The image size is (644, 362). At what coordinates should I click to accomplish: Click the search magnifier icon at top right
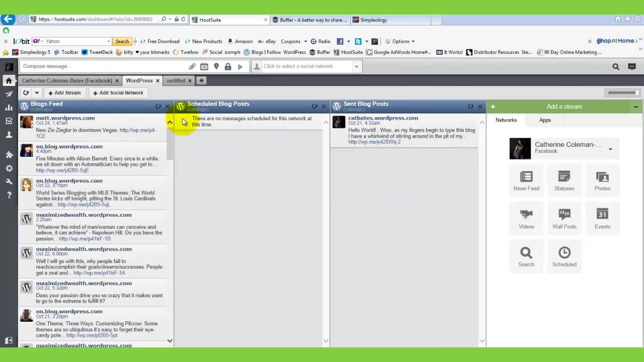616,66
